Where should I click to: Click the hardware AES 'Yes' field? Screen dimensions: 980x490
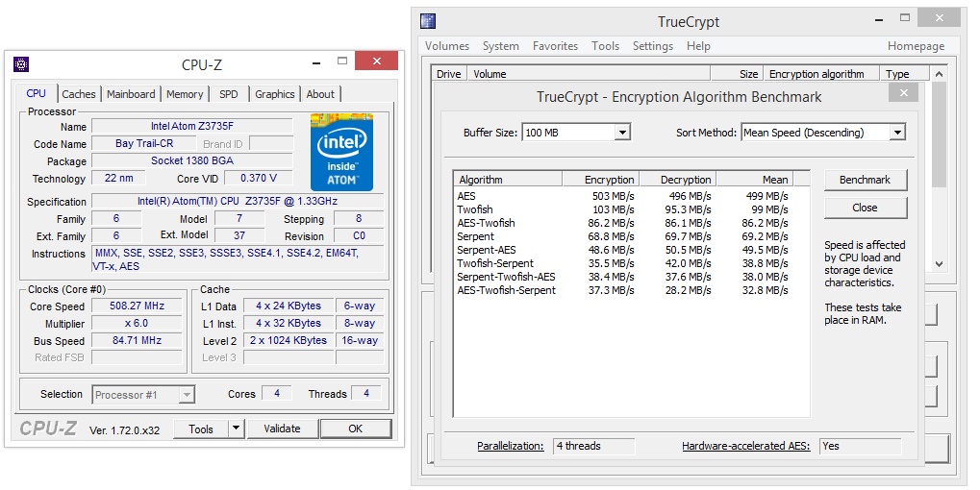click(x=861, y=446)
